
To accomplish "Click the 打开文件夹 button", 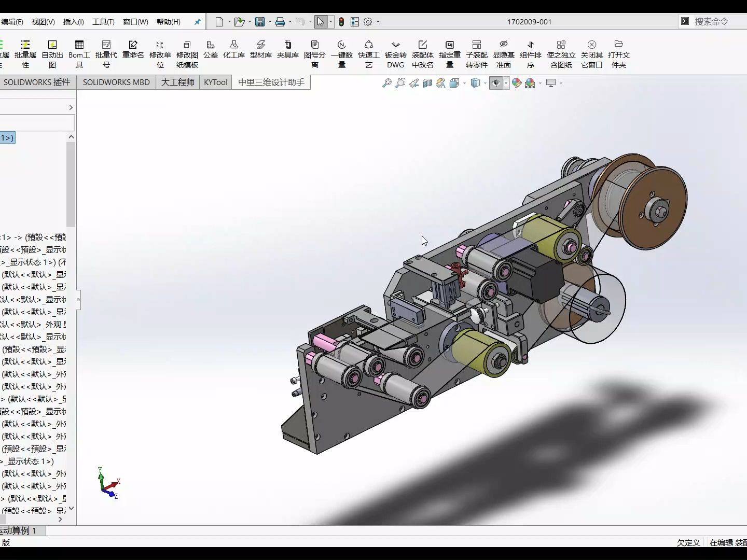I will point(619,54).
